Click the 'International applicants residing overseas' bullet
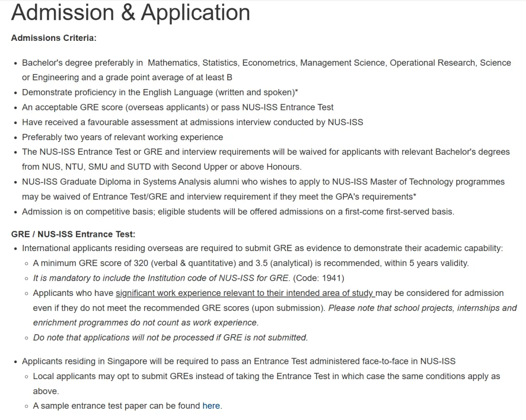526x420 pixels. click(262, 248)
